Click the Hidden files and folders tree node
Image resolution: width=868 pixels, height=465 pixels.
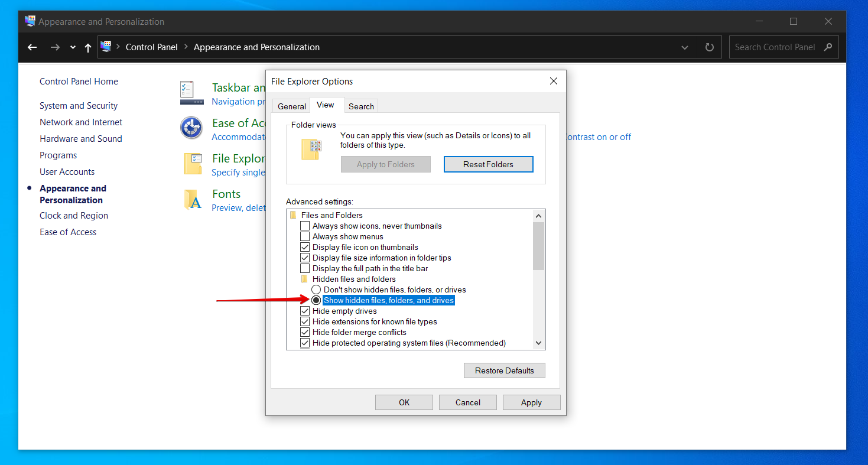click(353, 279)
